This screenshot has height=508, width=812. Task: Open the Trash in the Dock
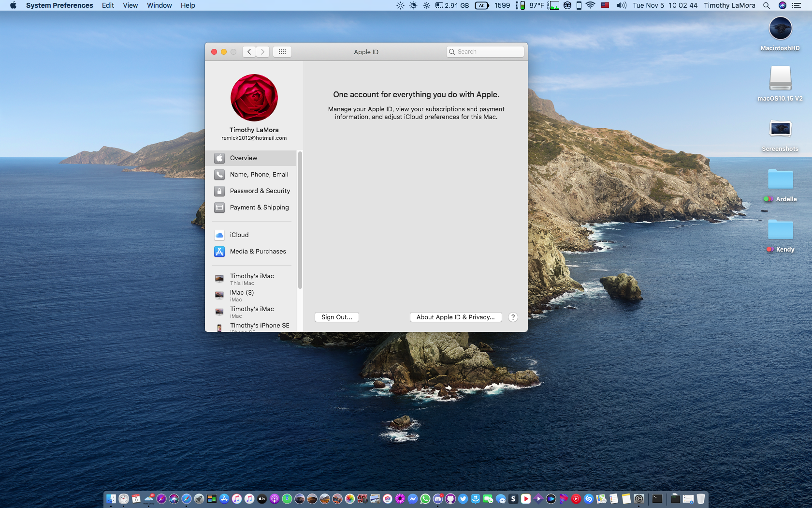[700, 499]
